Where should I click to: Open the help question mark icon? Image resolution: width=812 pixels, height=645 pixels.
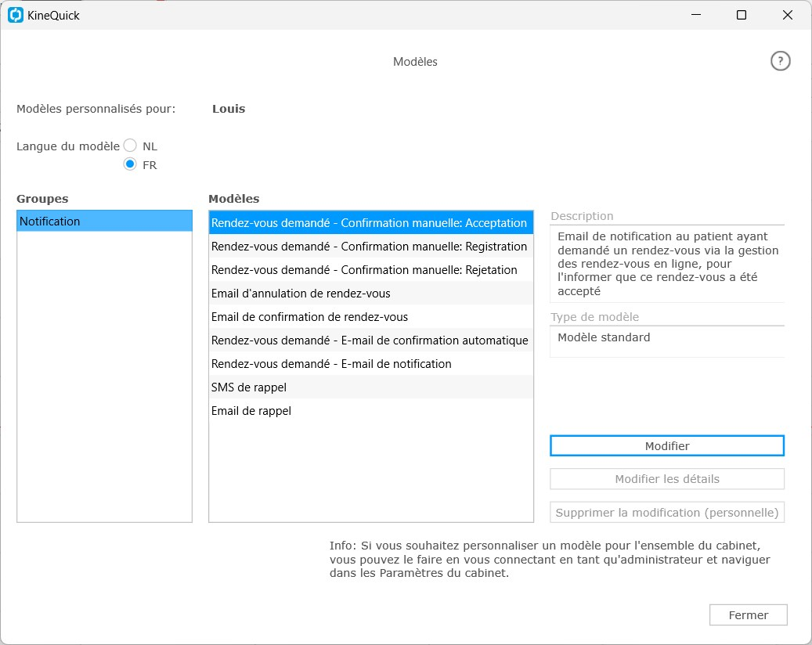[780, 61]
